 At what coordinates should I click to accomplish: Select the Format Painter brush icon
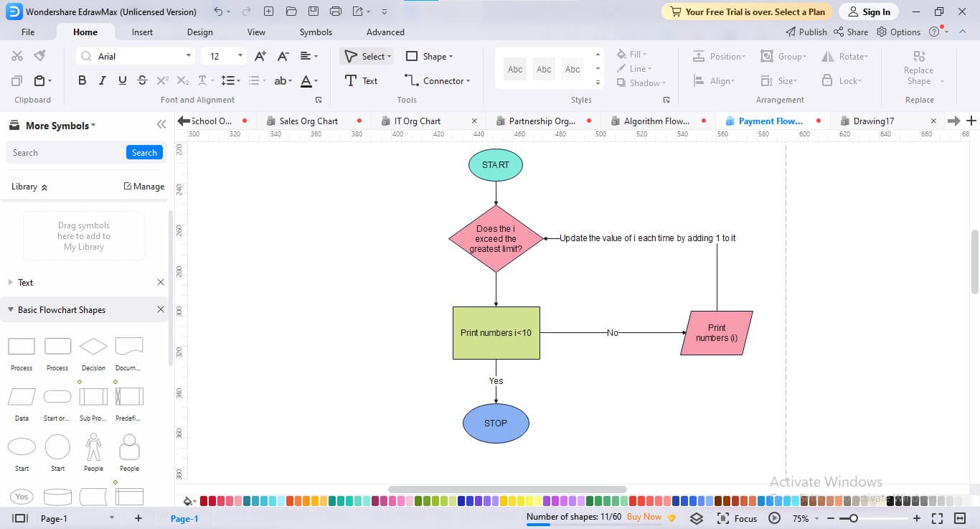(x=40, y=56)
